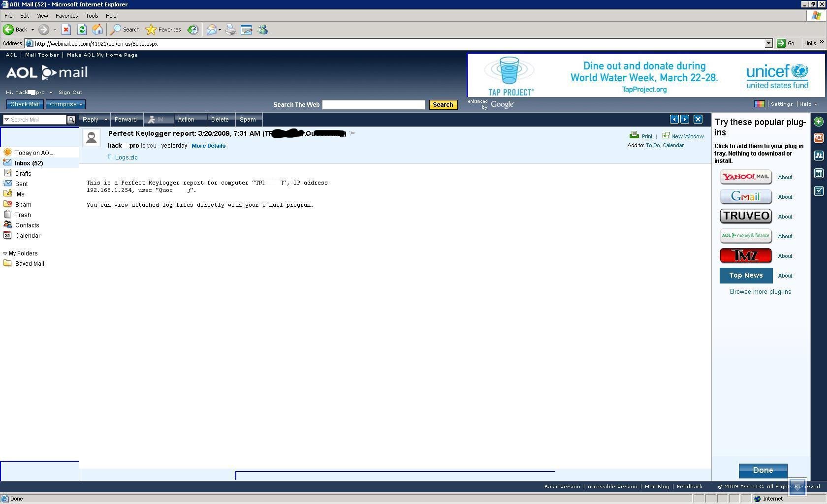Open the Forward button history dropdown arrow

tap(55, 30)
